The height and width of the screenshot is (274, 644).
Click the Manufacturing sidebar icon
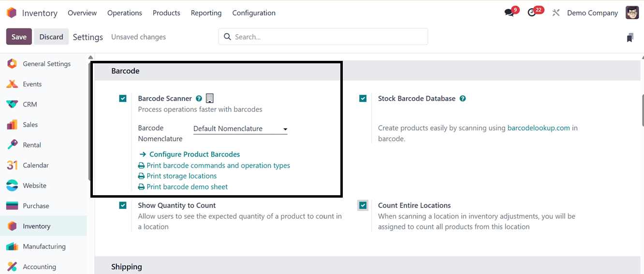coord(12,246)
